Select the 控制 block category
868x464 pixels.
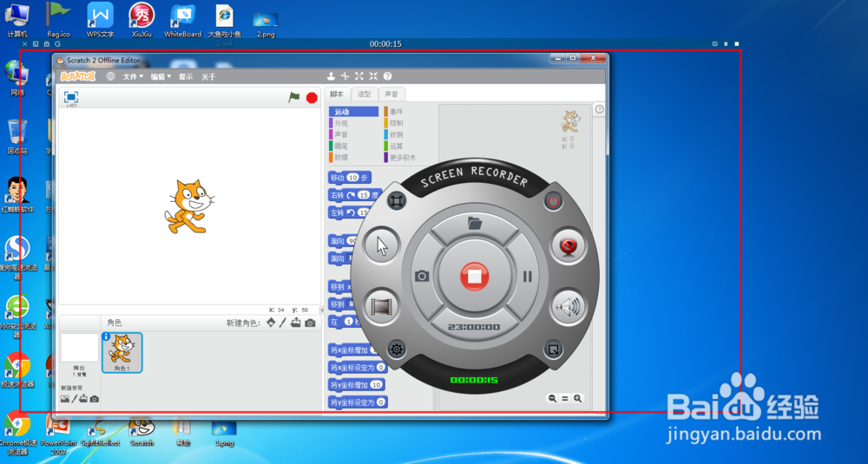click(x=409, y=123)
